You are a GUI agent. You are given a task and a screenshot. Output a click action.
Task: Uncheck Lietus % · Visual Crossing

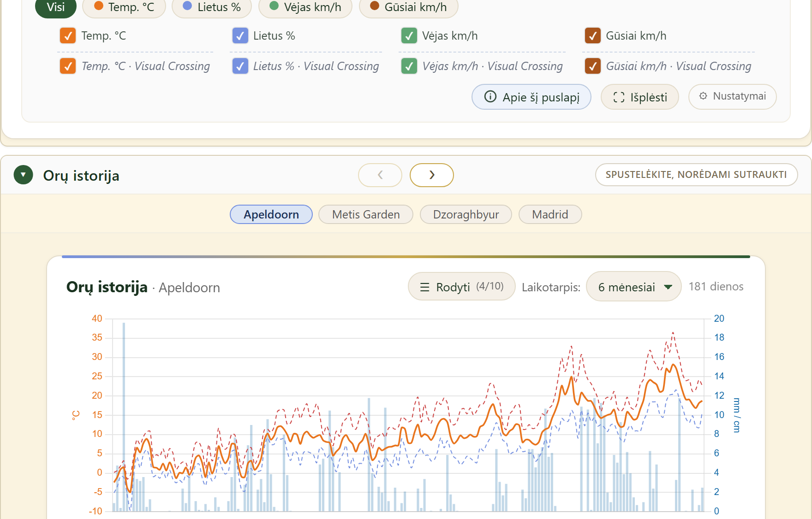click(240, 66)
